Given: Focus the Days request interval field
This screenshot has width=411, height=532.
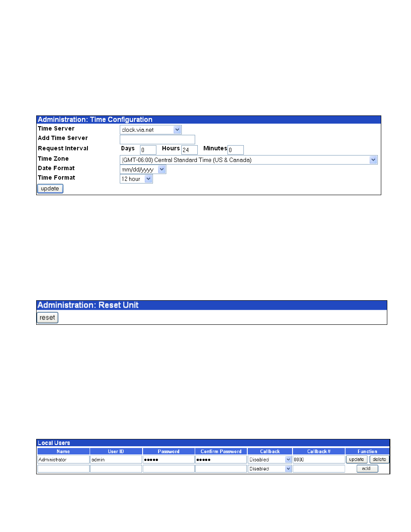Looking at the screenshot, I should [x=148, y=150].
